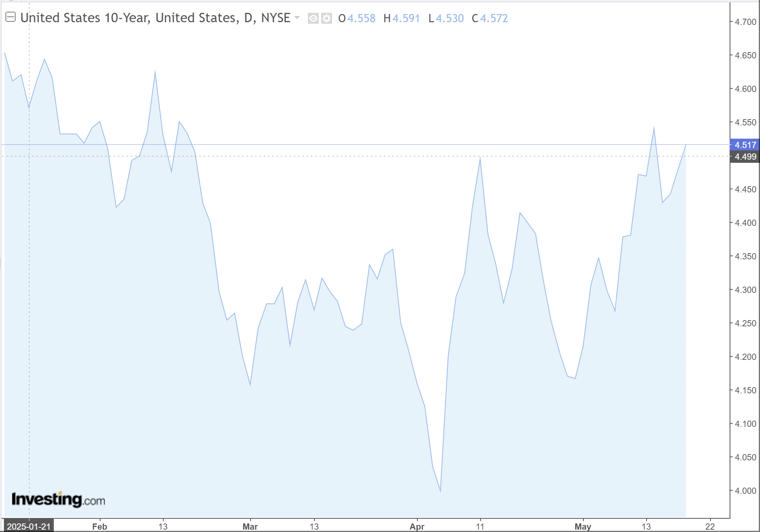The image size is (760, 532).
Task: Click the 2025-01-21 date label
Action: pos(28,527)
